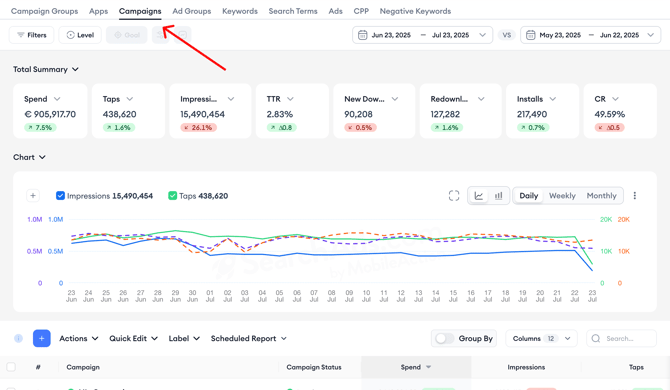Open the Actions menu

coord(79,338)
